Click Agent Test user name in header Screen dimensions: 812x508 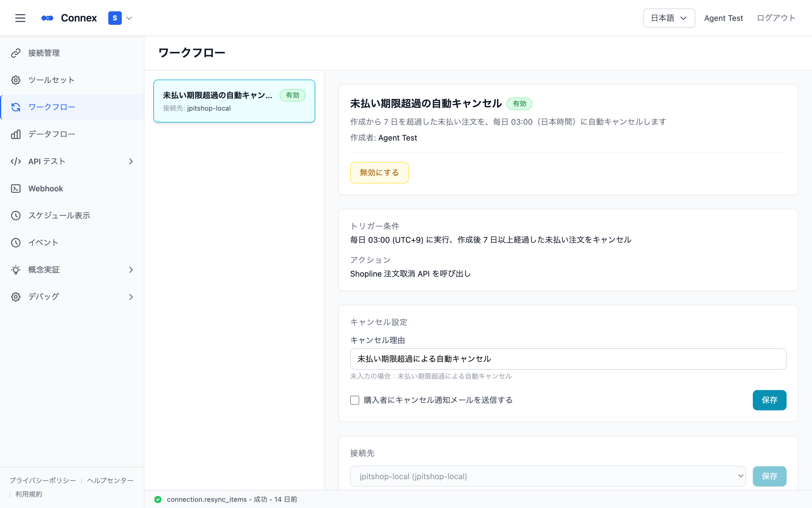point(723,18)
